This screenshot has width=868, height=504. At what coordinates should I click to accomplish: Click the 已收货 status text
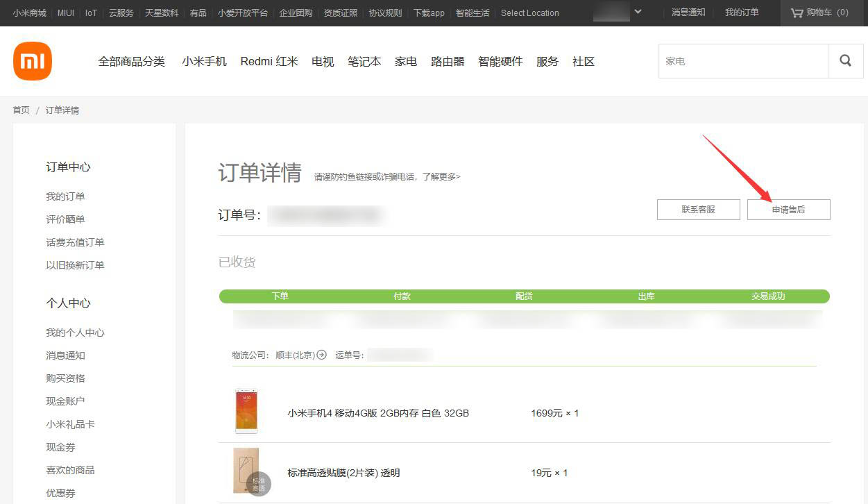pos(237,262)
